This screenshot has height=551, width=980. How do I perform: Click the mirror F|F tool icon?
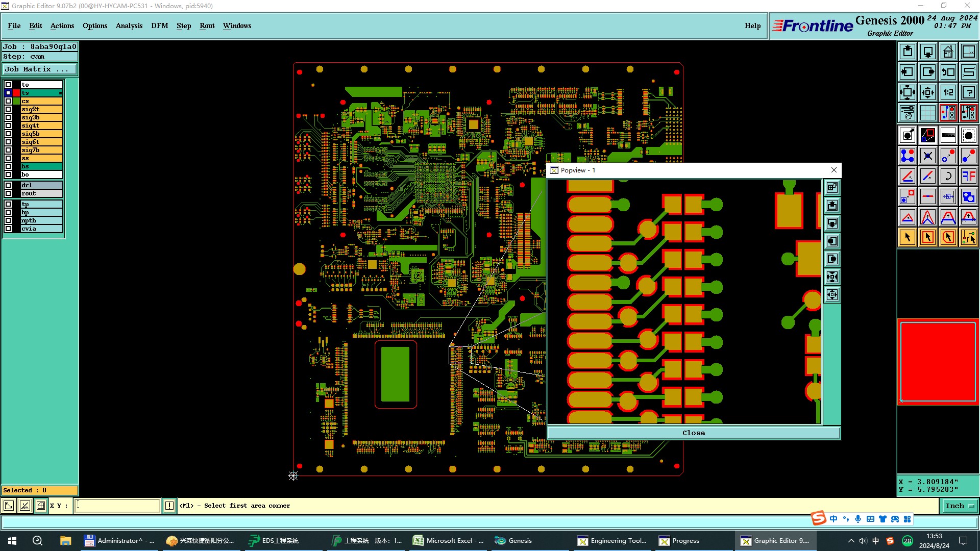[x=968, y=176]
